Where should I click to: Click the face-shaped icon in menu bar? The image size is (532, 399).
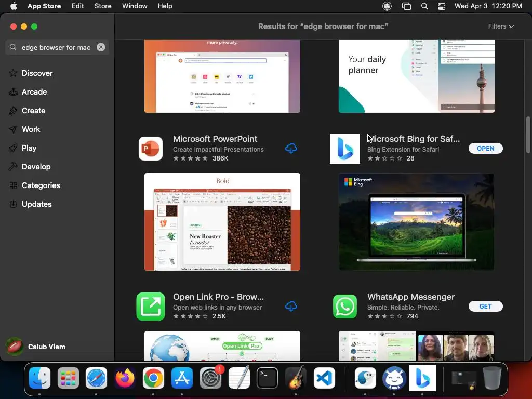[x=387, y=6]
